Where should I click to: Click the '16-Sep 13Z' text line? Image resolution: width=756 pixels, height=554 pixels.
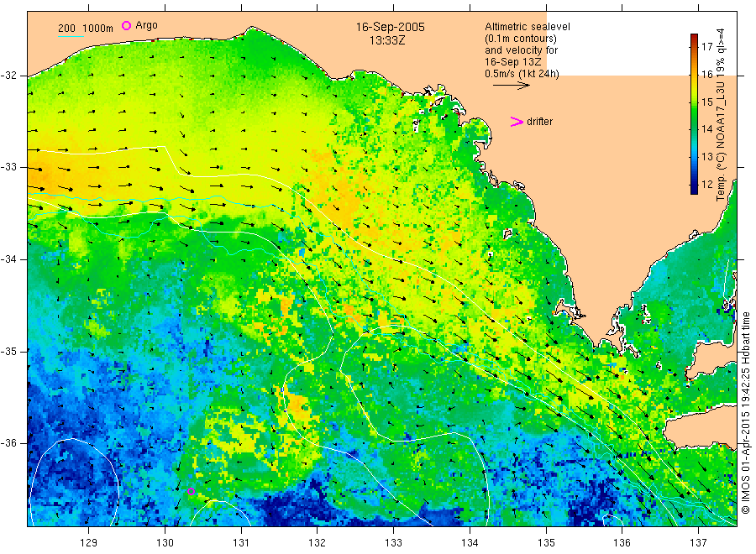[513, 62]
